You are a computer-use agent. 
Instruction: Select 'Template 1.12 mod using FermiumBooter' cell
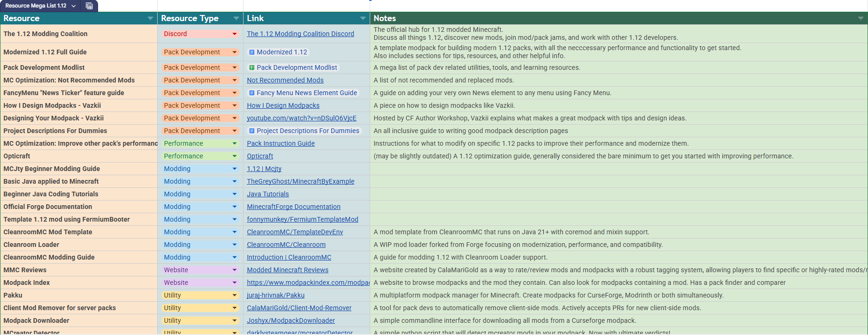(x=79, y=219)
